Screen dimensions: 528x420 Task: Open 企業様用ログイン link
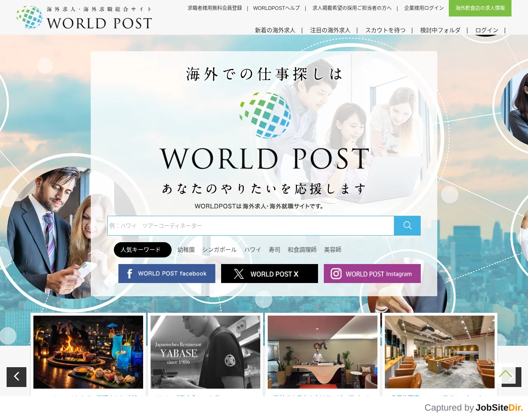pyautogui.click(x=424, y=8)
